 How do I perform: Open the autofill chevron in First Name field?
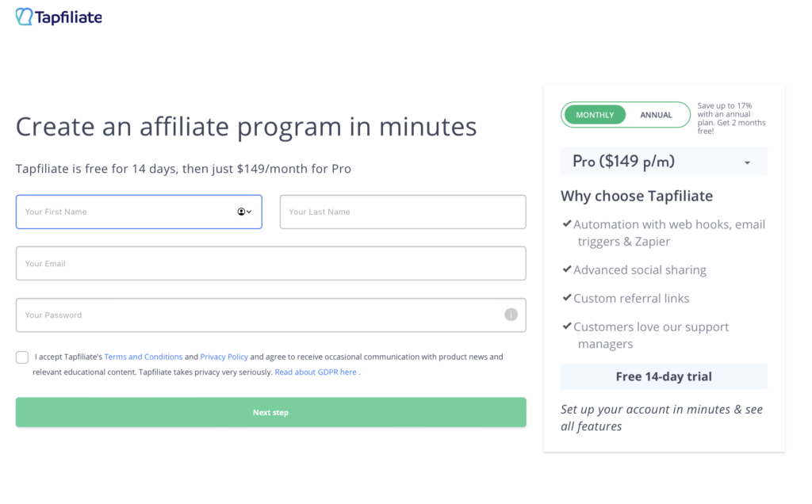(x=250, y=212)
